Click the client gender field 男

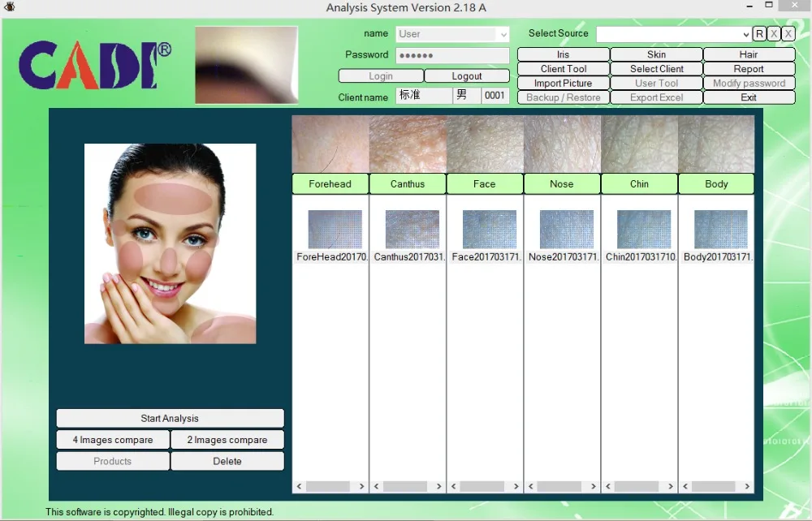467,95
